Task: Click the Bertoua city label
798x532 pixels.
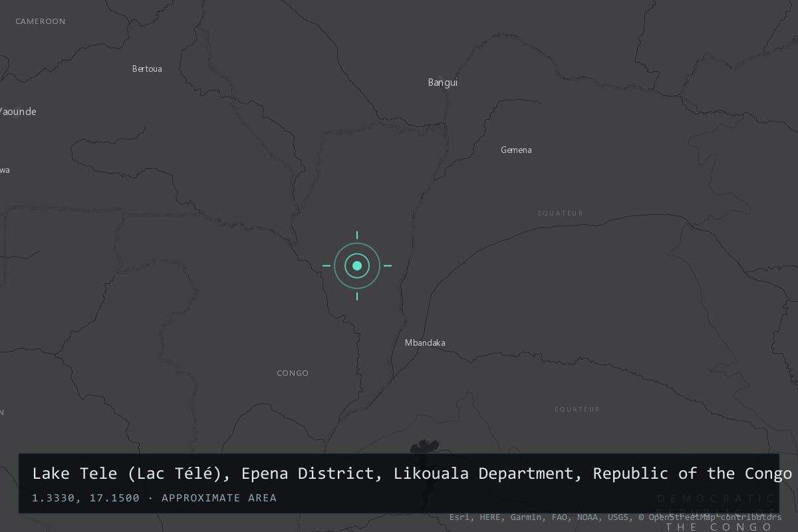Action: 147,68
